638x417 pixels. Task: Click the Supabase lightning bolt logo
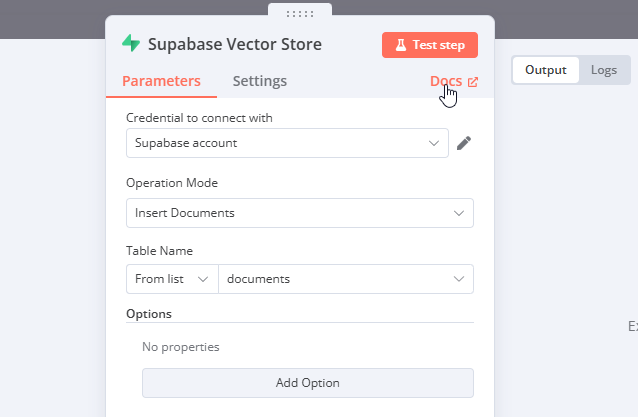tap(131, 44)
